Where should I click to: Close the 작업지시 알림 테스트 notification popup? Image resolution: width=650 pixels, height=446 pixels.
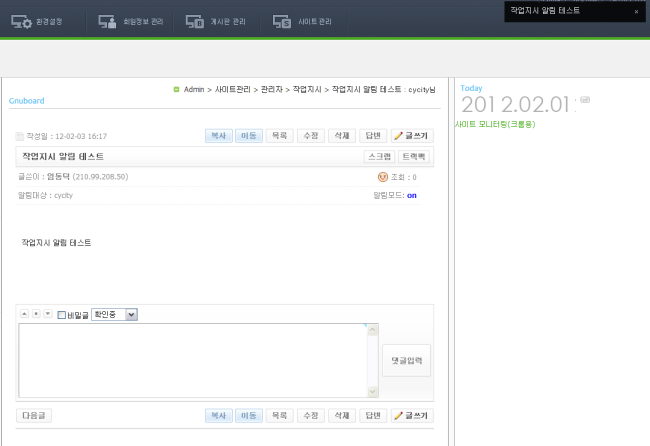tap(636, 12)
